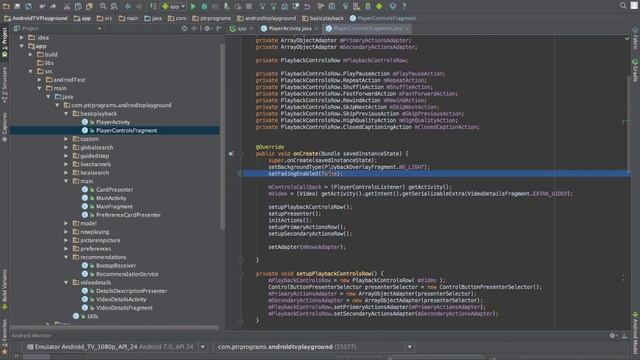Click the androidtvplayground breadcrumb
Screen dimensions: 640x360
[x=266, y=18]
